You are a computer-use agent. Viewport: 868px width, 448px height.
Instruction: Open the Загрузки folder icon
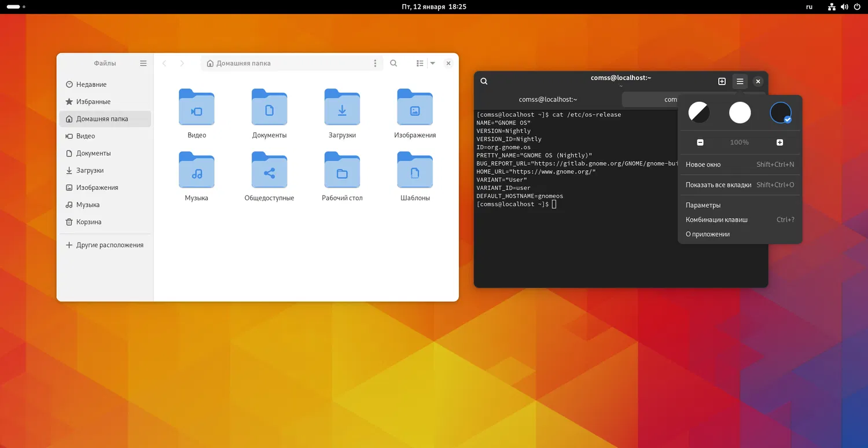pos(342,107)
